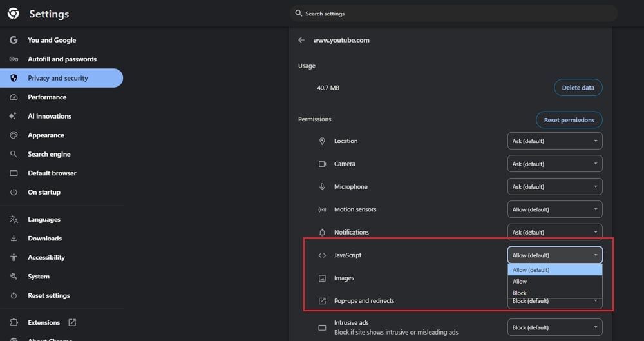Click the Delete data button
The height and width of the screenshot is (341, 644).
(578, 88)
